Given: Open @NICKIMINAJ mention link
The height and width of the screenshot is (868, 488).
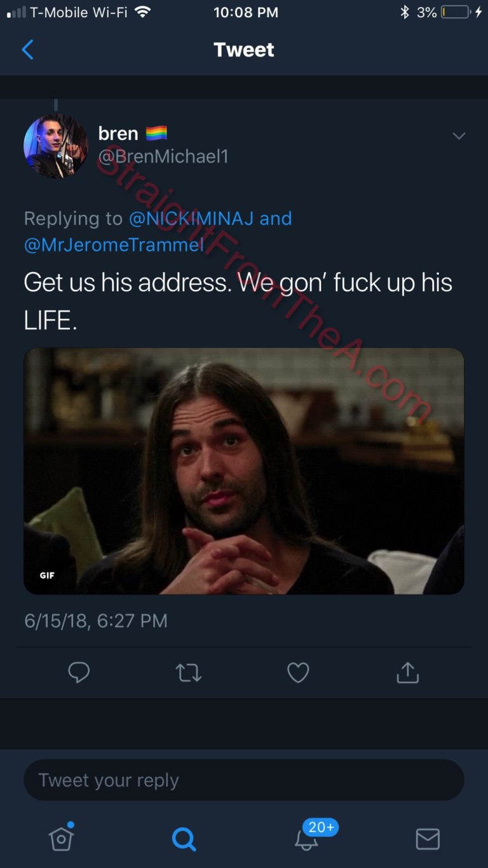Looking at the screenshot, I should 191,218.
